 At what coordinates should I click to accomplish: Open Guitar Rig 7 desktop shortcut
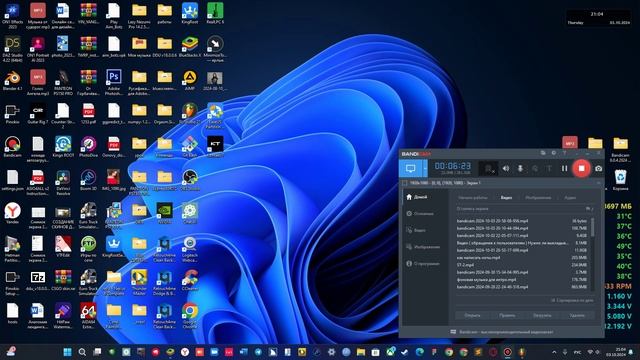38,114
